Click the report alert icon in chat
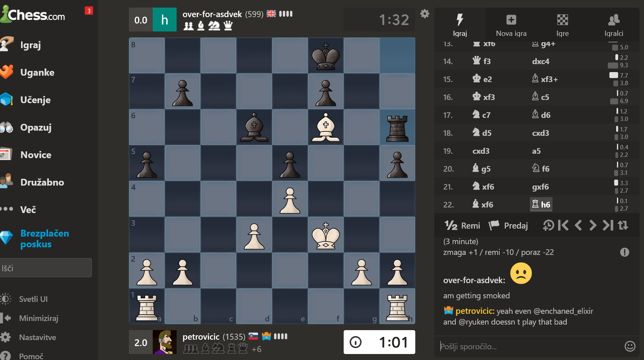Image resolution: width=644 pixels, height=360 pixels. click(625, 252)
